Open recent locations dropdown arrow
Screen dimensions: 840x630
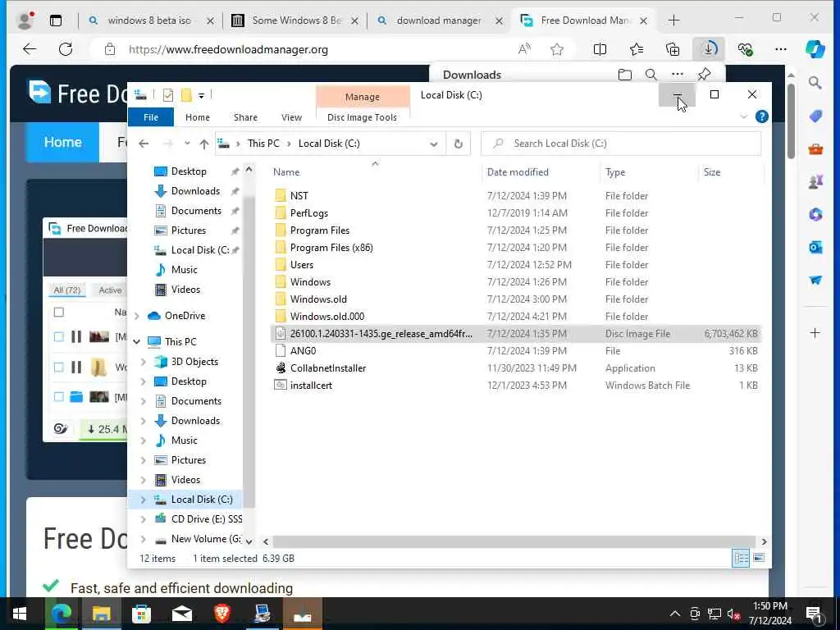click(187, 144)
